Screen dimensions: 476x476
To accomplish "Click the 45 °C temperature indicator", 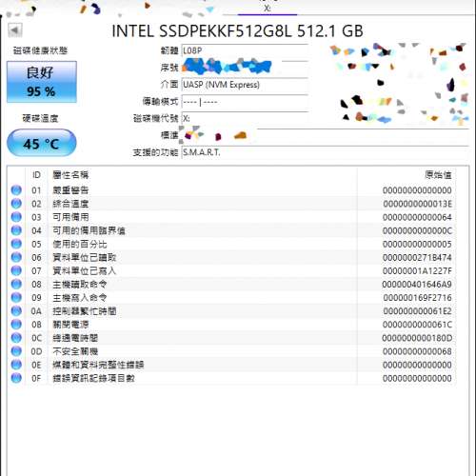I will tap(42, 144).
